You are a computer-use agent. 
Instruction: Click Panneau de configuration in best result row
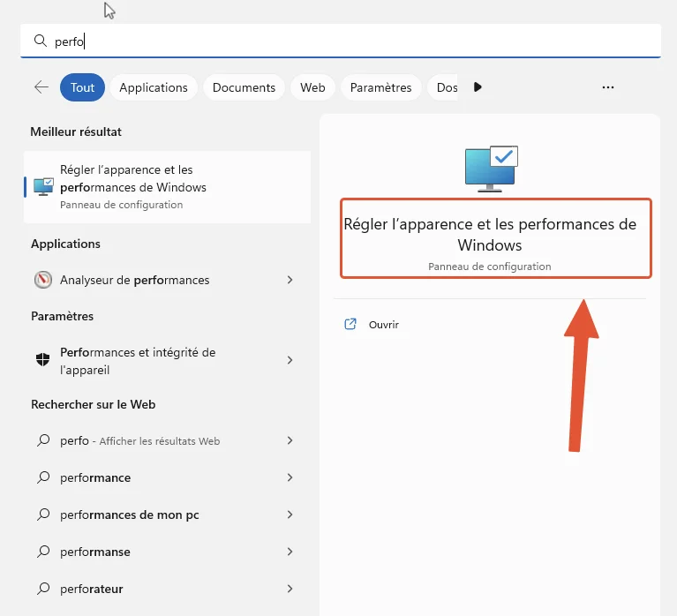(121, 205)
